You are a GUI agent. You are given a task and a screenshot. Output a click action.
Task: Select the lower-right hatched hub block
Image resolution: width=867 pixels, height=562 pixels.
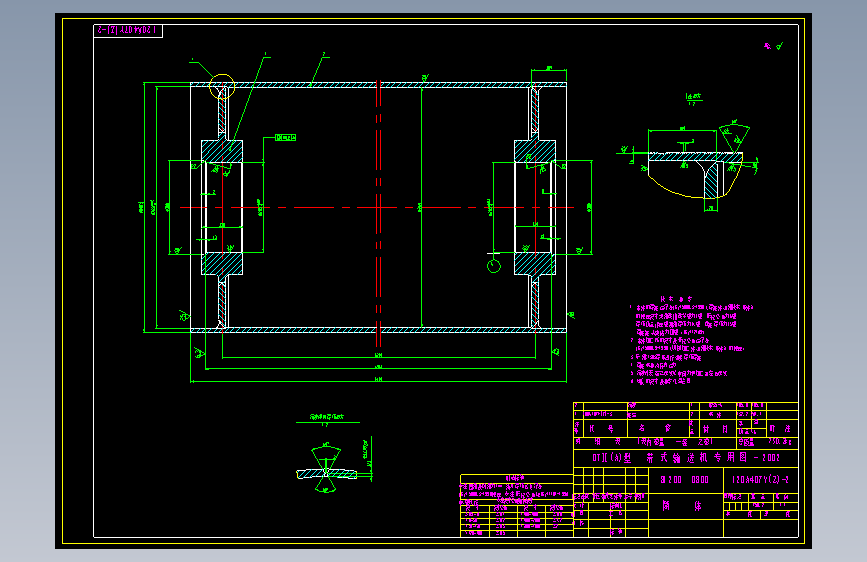535,264
